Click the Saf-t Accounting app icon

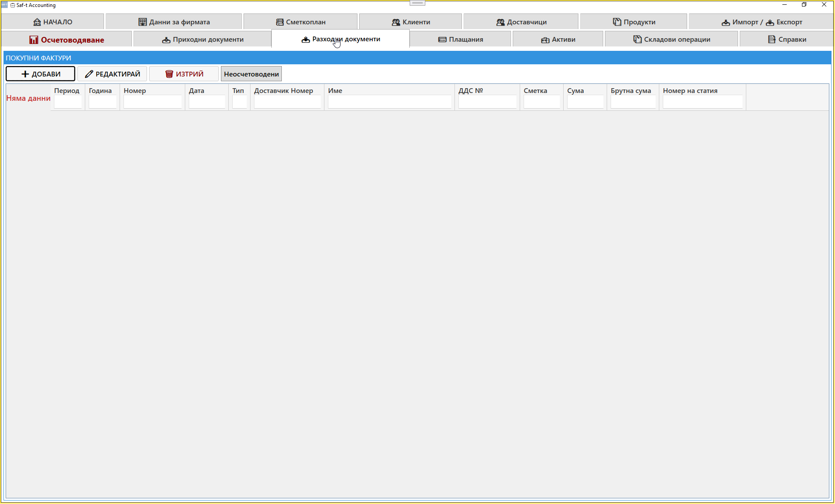tap(5, 5)
